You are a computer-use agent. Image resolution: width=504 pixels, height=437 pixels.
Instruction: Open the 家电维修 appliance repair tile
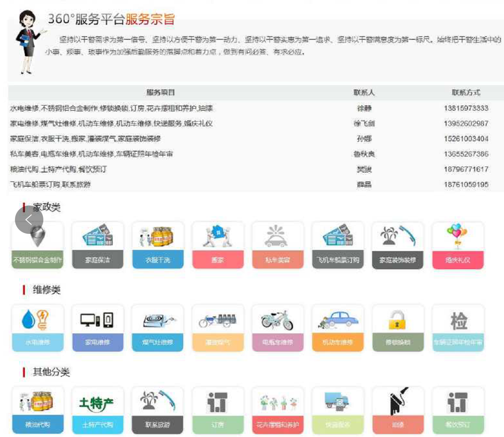[x=97, y=328]
